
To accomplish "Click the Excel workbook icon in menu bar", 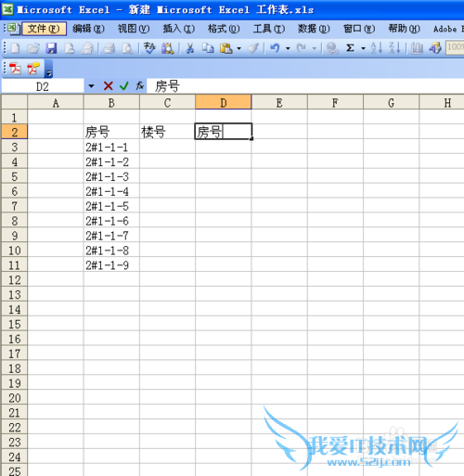I will click(13, 29).
